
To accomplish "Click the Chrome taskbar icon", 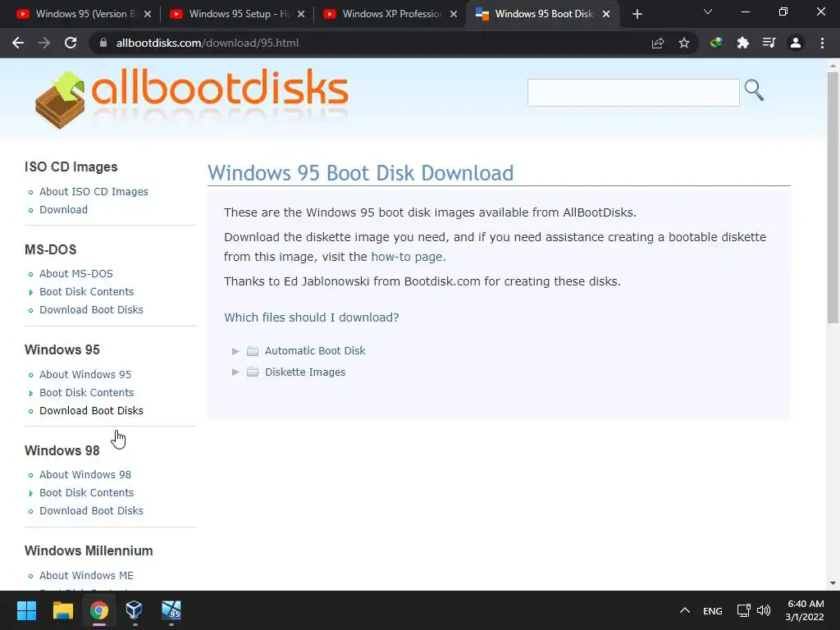I will coord(98,610).
